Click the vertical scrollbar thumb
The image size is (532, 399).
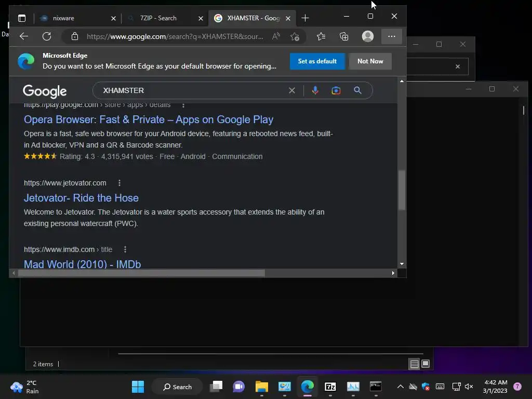coord(402,190)
